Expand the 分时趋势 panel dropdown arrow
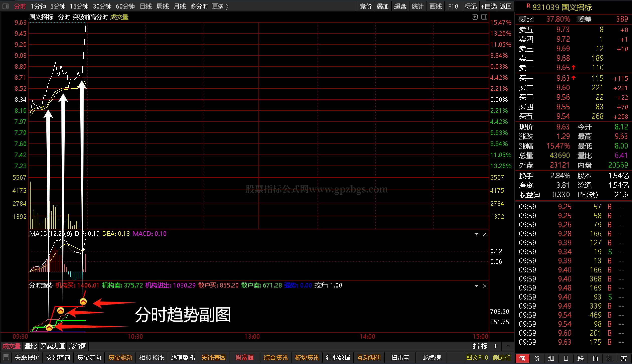 (476, 286)
